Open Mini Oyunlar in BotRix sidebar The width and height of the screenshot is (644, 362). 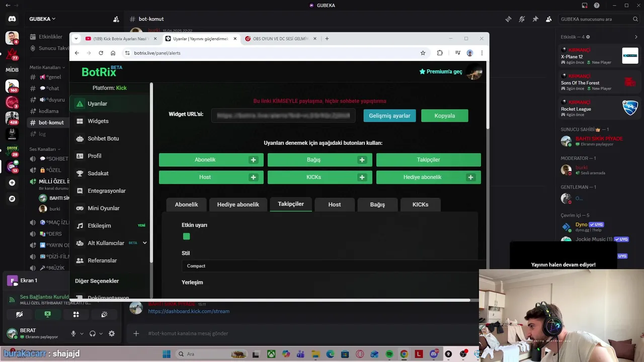coord(110,208)
